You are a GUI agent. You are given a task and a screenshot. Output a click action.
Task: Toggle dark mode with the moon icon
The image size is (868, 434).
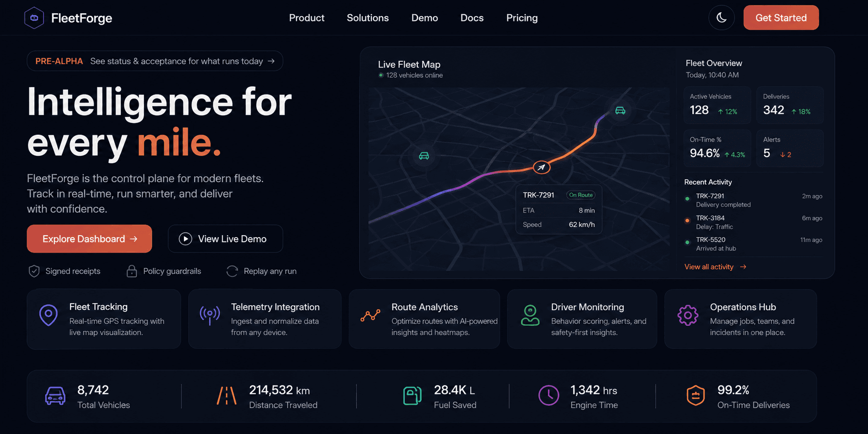pyautogui.click(x=721, y=18)
